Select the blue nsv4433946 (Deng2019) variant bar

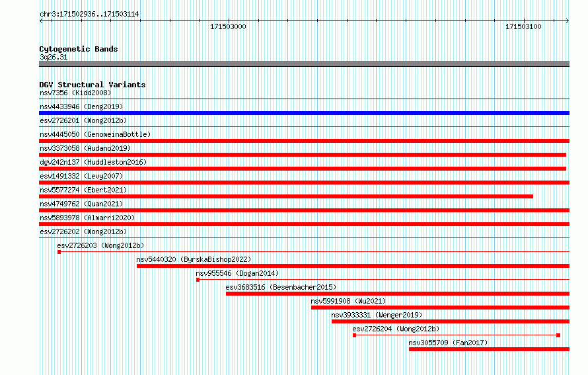click(x=304, y=113)
